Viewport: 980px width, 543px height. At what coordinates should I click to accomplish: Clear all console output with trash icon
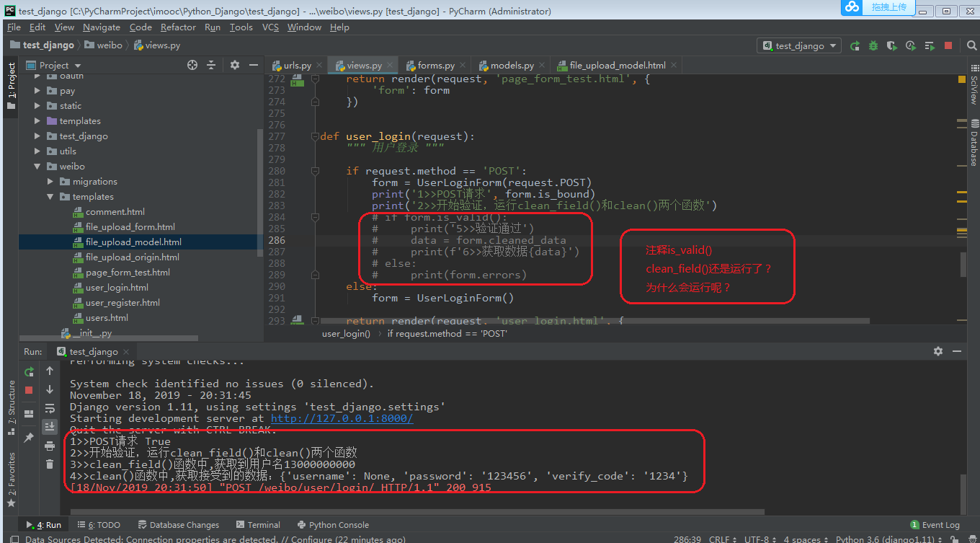50,464
